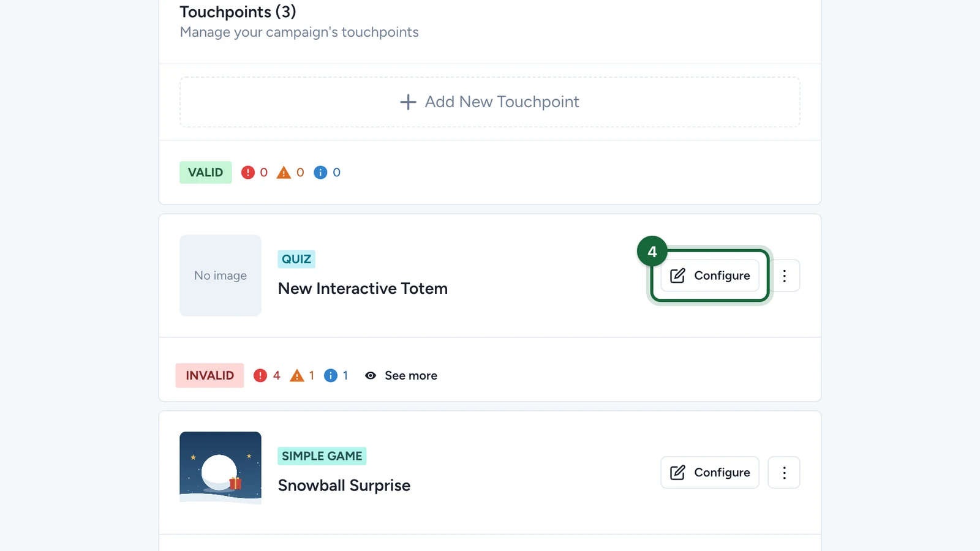Click 'Manage your campaign's touchpoints' subtitle
980x551 pixels.
(x=300, y=32)
